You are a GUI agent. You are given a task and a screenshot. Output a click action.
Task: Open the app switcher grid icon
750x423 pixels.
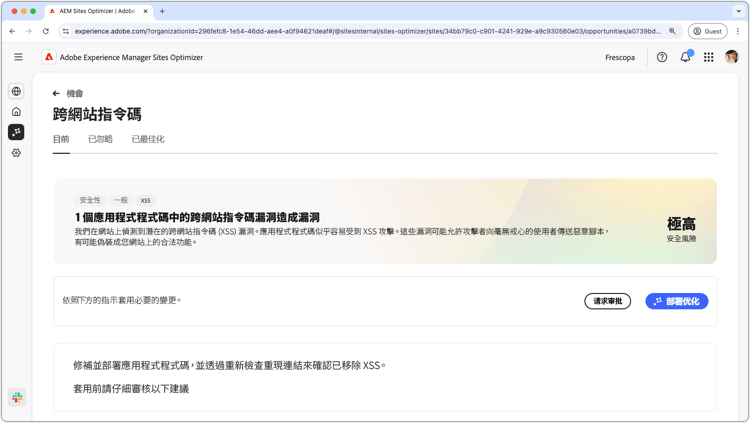708,57
